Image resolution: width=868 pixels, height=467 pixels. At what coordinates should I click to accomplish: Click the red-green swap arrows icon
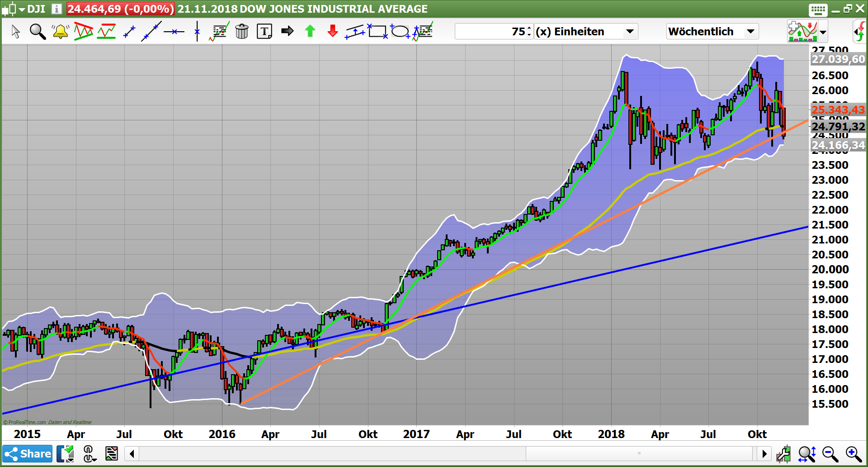click(860, 32)
